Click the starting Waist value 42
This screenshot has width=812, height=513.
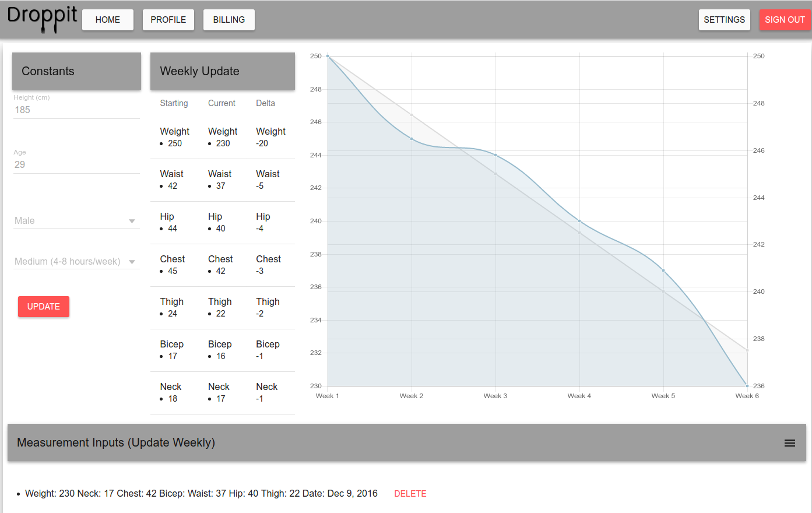pyautogui.click(x=173, y=186)
